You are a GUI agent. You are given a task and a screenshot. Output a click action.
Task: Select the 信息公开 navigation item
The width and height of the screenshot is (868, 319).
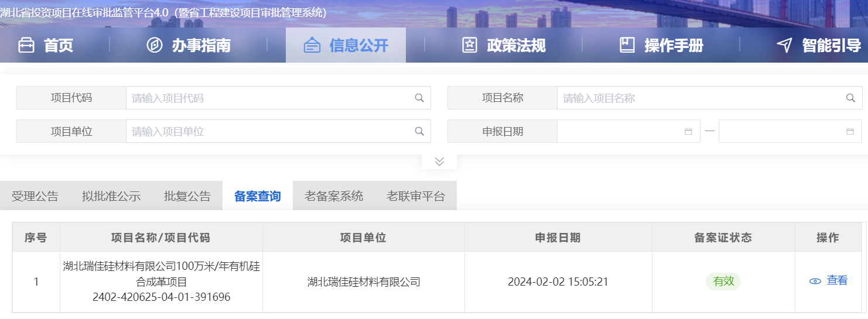pos(346,45)
